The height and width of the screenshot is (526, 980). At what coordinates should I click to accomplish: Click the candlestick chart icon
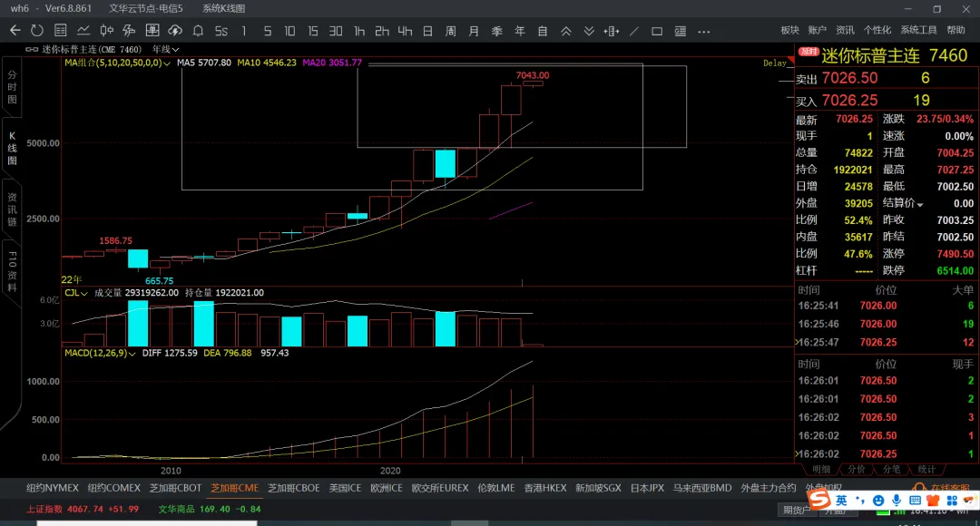click(x=106, y=31)
